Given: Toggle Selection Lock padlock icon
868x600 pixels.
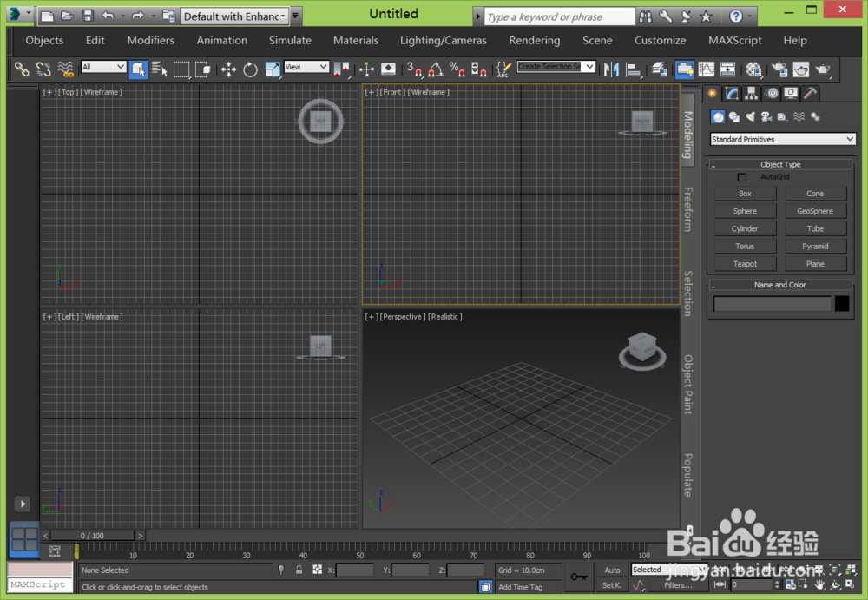Looking at the screenshot, I should [x=299, y=570].
